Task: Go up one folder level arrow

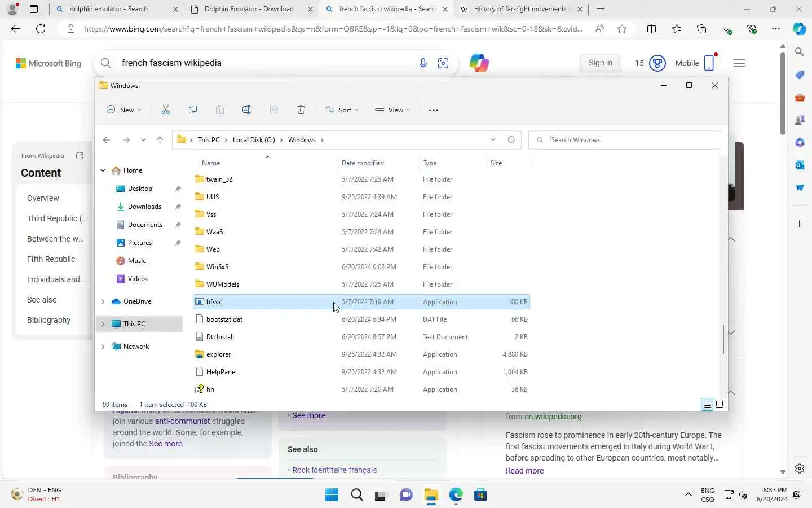Action: tap(160, 140)
